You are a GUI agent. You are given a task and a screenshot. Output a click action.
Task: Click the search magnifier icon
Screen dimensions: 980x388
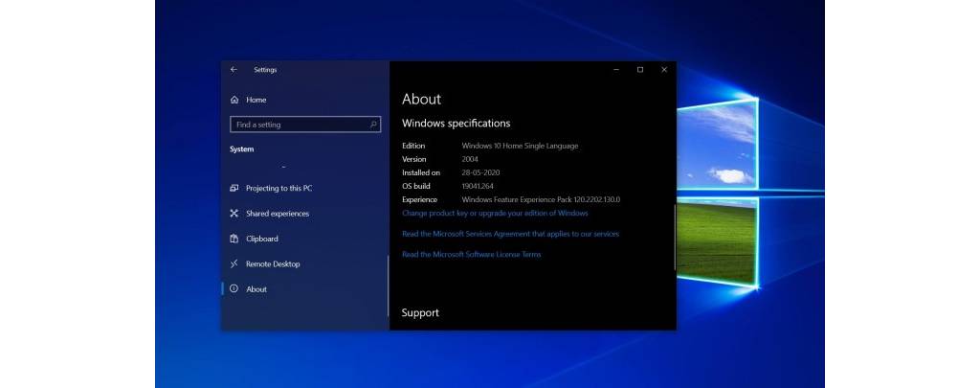point(373,125)
